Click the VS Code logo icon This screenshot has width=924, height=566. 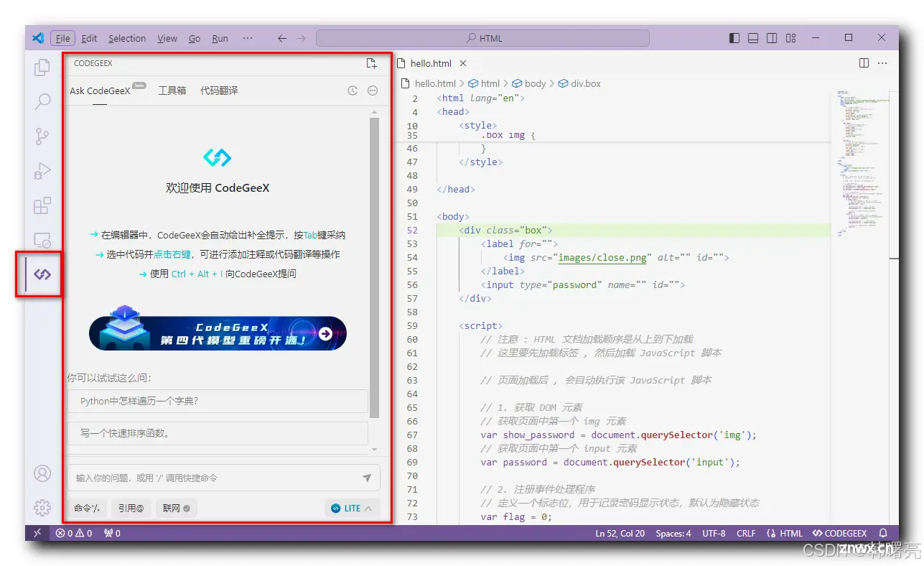pyautogui.click(x=38, y=38)
